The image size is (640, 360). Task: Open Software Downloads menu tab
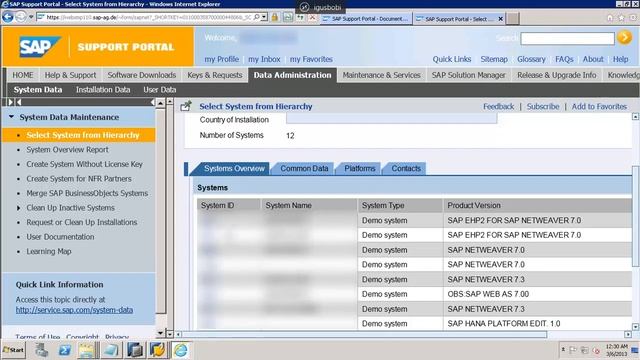[142, 75]
